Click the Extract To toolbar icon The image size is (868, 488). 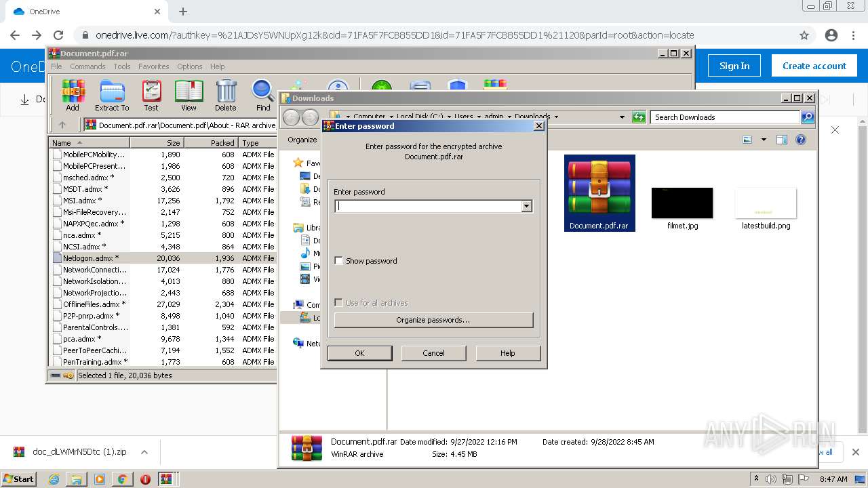[112, 95]
